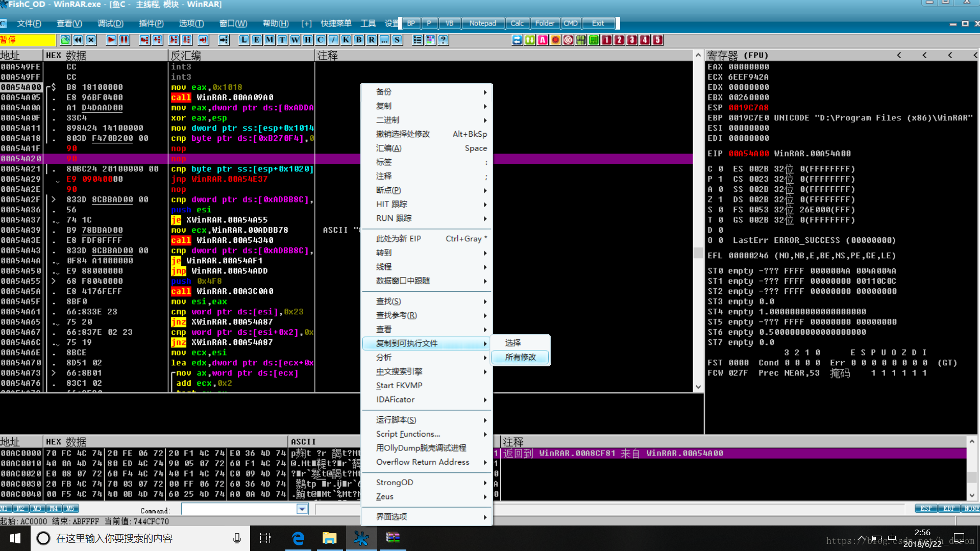
Task: Expand the 备份 submenu arrow
Action: click(485, 92)
